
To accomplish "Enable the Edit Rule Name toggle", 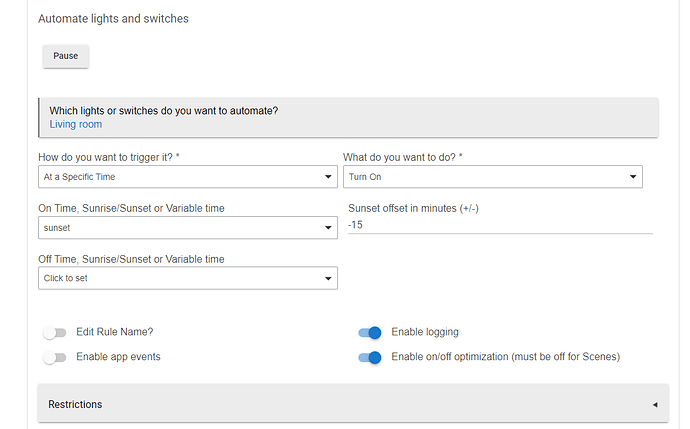I will 54,333.
